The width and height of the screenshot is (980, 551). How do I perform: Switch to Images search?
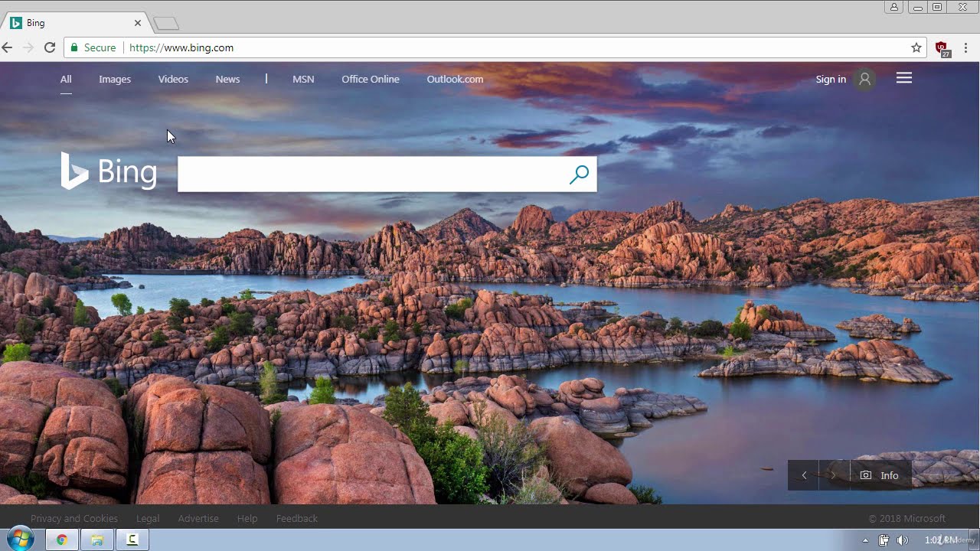tap(115, 79)
